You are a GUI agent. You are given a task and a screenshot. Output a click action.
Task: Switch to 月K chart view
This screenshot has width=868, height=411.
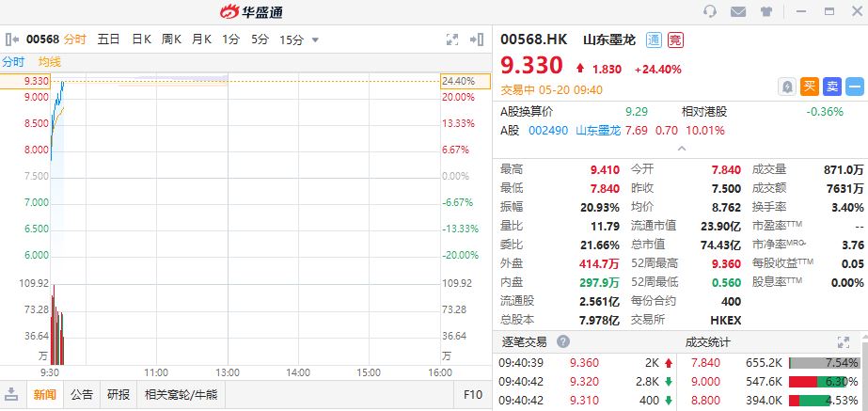(x=201, y=40)
